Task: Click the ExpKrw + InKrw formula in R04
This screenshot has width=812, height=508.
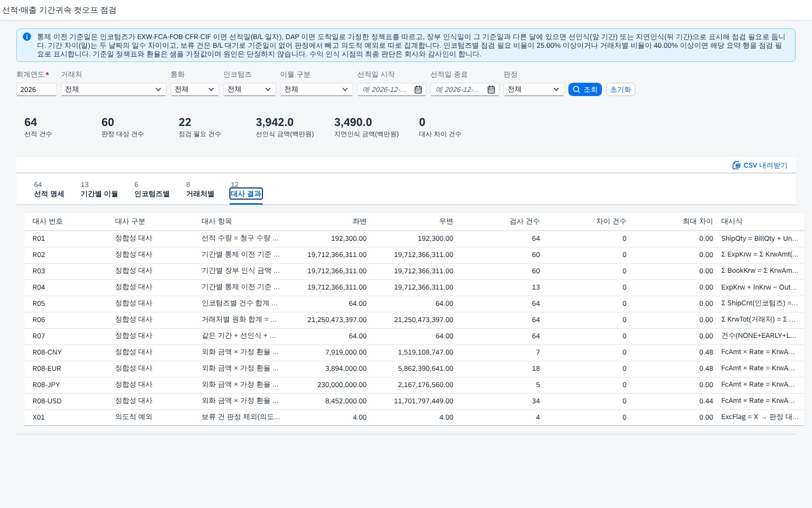Action: click(759, 287)
